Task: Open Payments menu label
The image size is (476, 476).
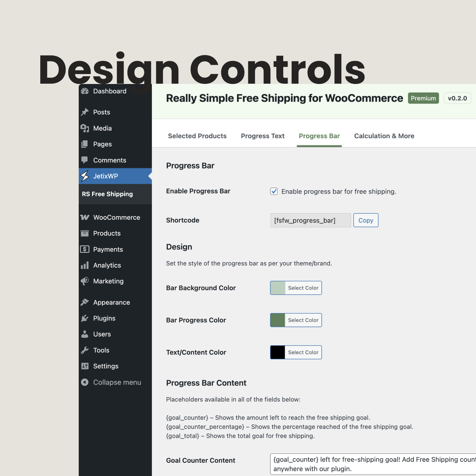Action: pyautogui.click(x=108, y=249)
